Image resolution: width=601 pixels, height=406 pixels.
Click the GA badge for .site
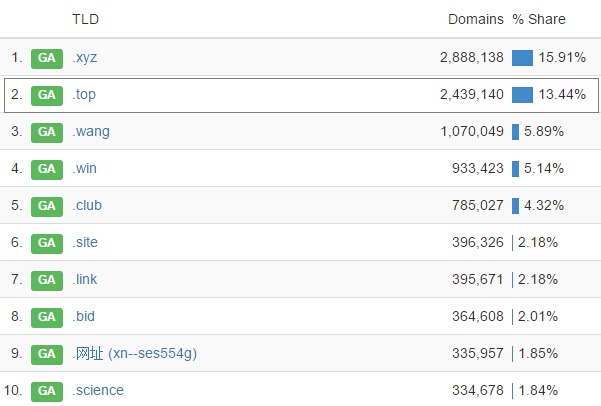47,243
